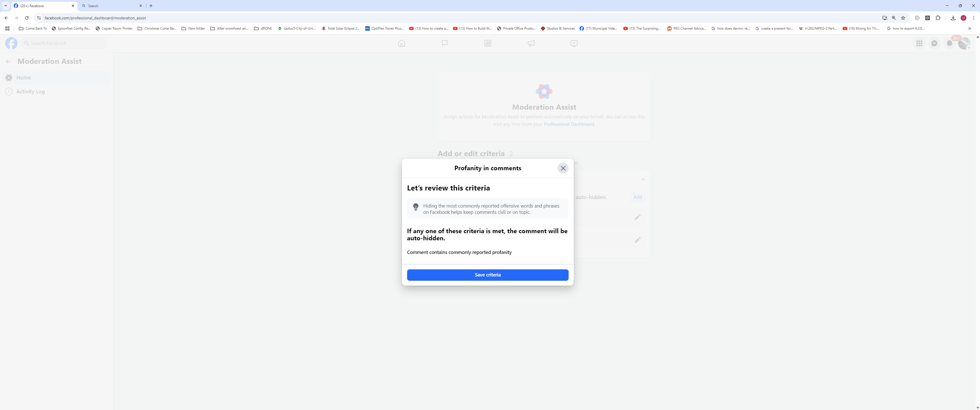The width and height of the screenshot is (980, 410).
Task: Open the bookmarks apps grid icon
Action: pos(7,28)
